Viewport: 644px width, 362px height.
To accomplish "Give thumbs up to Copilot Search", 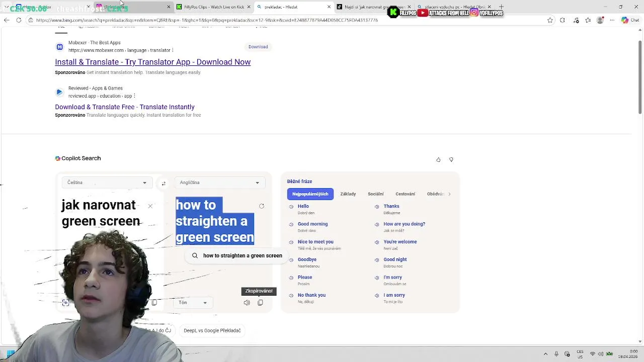I will tap(438, 160).
